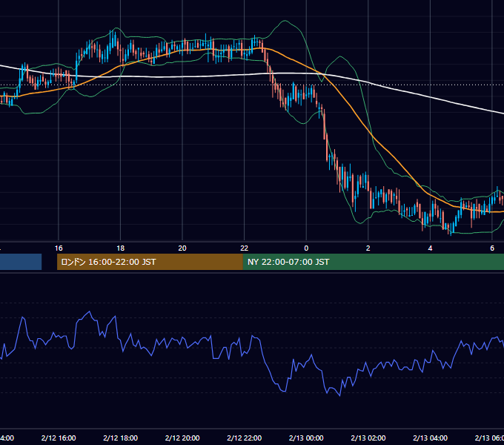Select the '0' midnight hour axis label
This screenshot has height=445, width=504.
[x=306, y=248]
